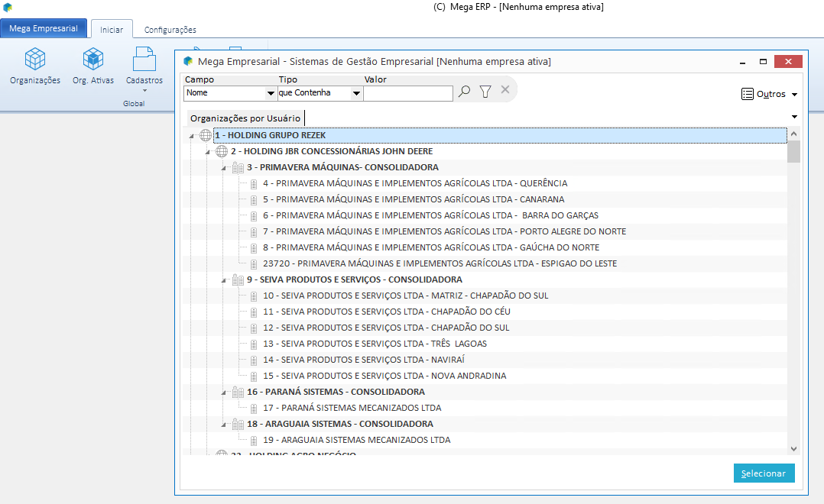The image size is (824, 504).
Task: Click the building icon of SEIVA PRODUTOS E SERVIÇOS - CONSOLIDADORA
Action: pyautogui.click(x=238, y=279)
